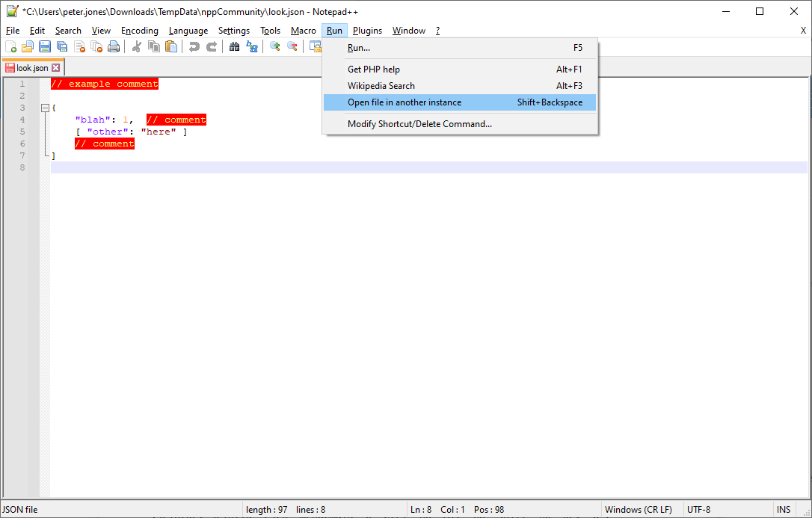Click the Close All toolbar icon

(96, 47)
